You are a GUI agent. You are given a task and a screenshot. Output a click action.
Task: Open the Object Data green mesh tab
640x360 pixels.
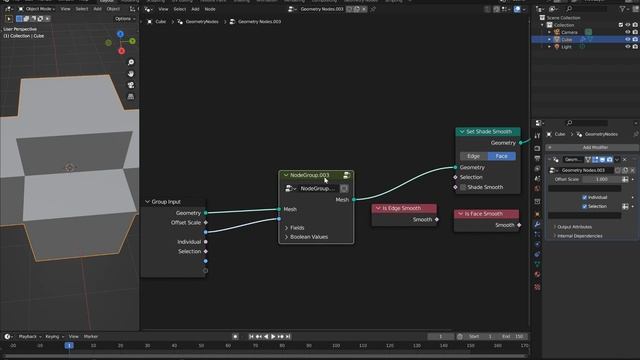click(537, 264)
